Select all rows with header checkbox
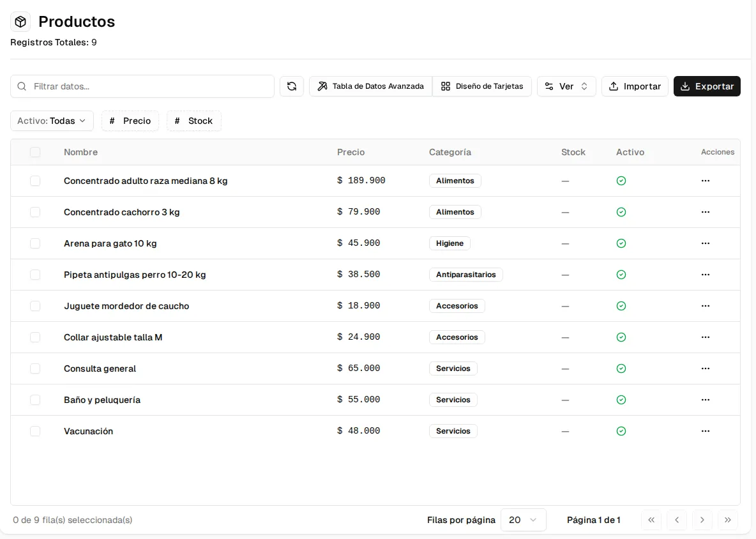This screenshot has width=756, height=539. (35, 153)
